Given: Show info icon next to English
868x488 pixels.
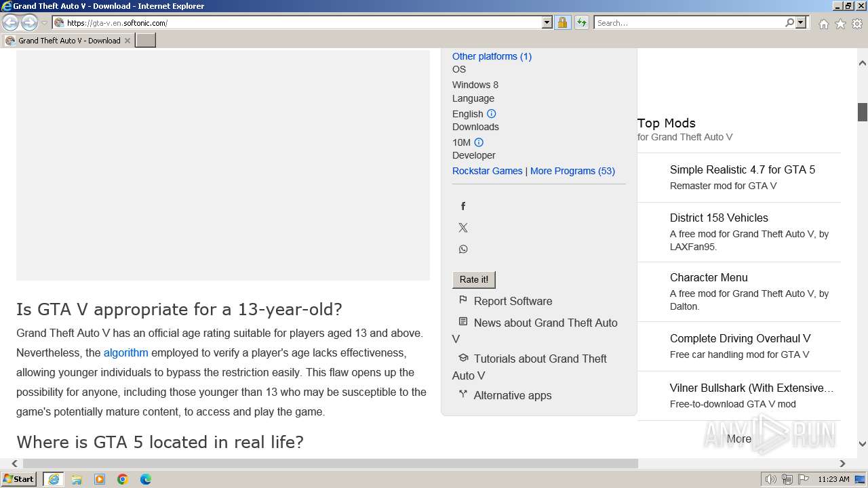Looking at the screenshot, I should click(492, 114).
